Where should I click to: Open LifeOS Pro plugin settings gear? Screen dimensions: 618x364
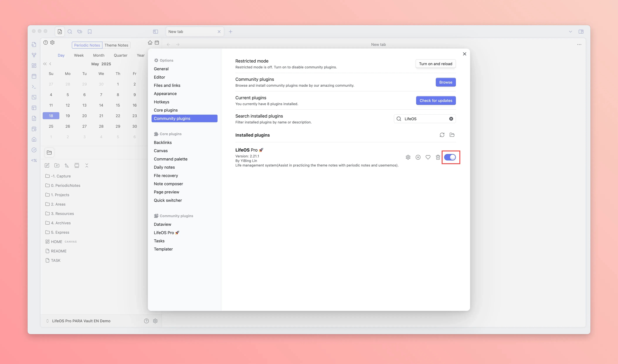[408, 157]
